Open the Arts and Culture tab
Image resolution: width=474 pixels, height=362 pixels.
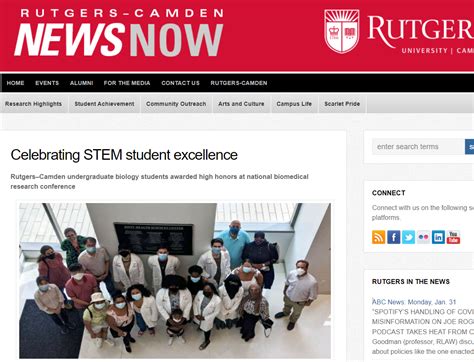click(x=241, y=104)
